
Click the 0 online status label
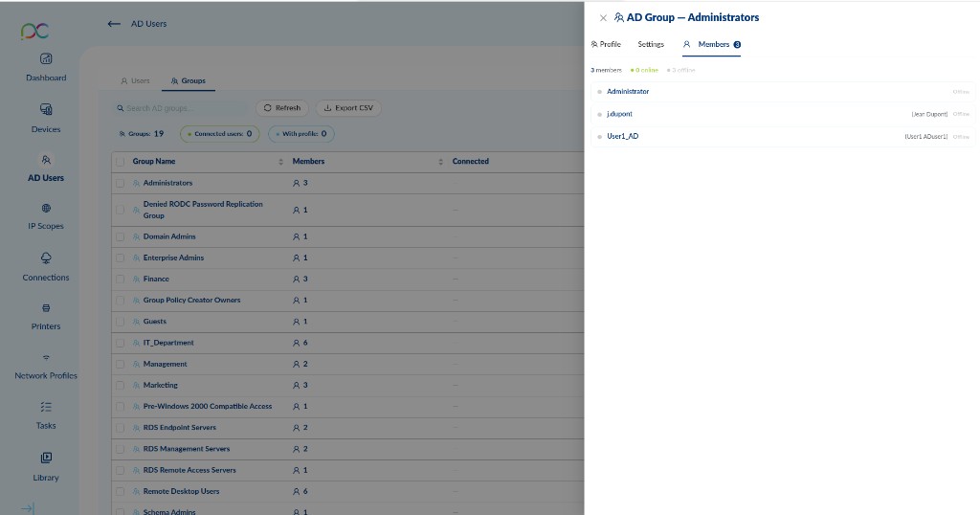(x=644, y=71)
